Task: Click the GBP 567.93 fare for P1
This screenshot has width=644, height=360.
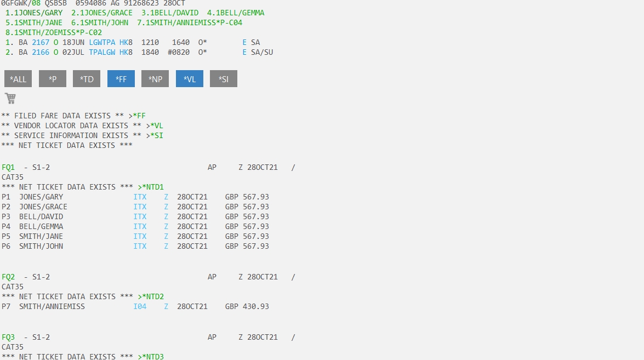Action: click(x=247, y=197)
